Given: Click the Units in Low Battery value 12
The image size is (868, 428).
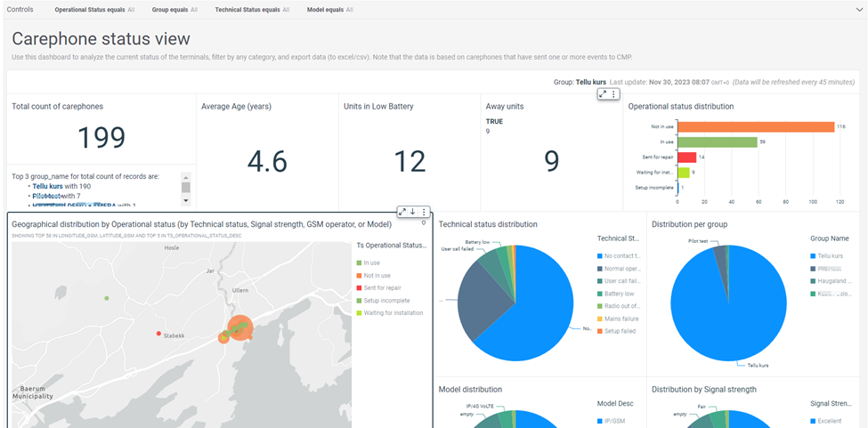Looking at the screenshot, I should 410,162.
